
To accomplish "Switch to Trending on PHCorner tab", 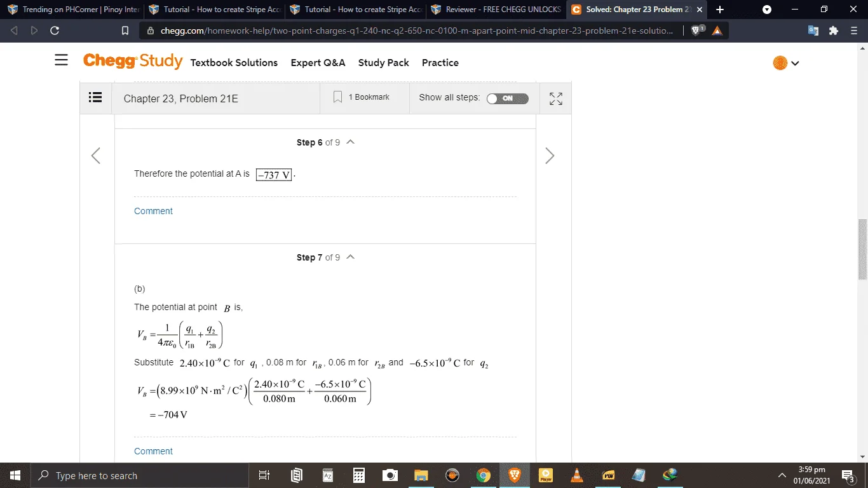I will (73, 10).
